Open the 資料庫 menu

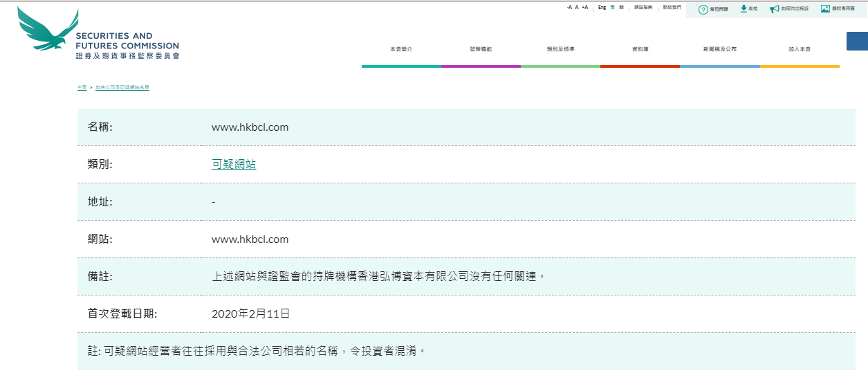[640, 49]
